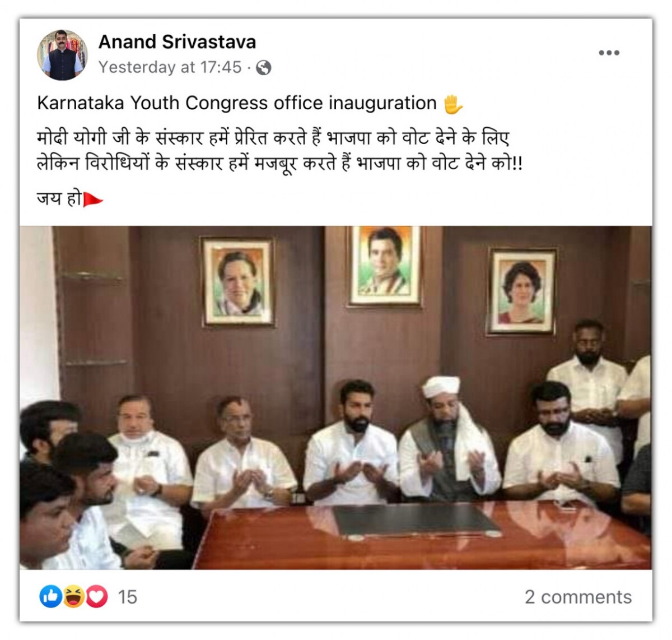Open the three-dot post options menu

pyautogui.click(x=609, y=53)
